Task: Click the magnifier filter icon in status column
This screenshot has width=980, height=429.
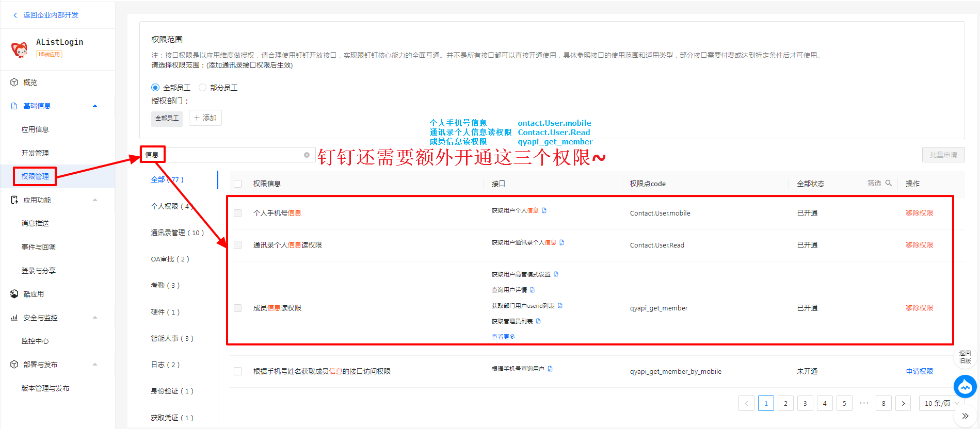Action: click(889, 183)
